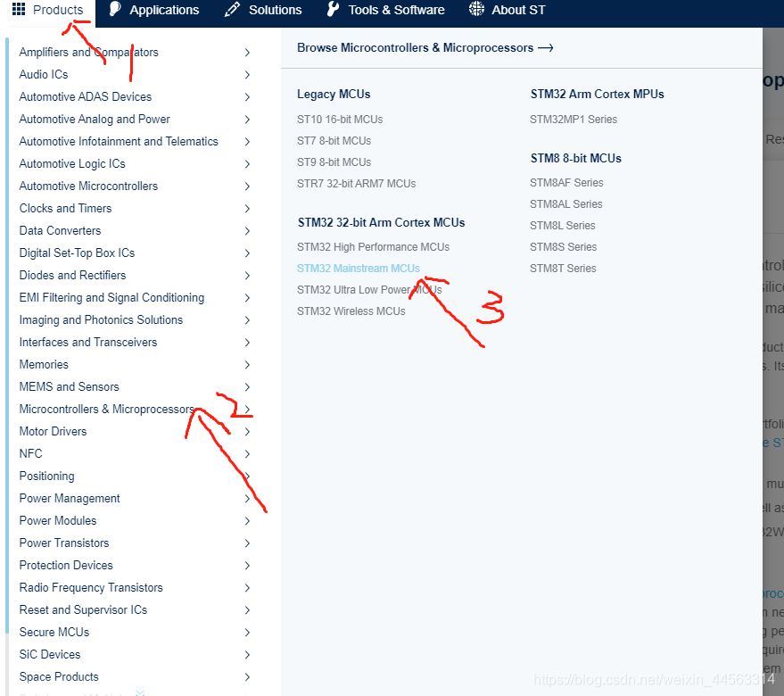Viewport: 784px width, 696px height.
Task: Choose Power Management category
Action: 70,499
